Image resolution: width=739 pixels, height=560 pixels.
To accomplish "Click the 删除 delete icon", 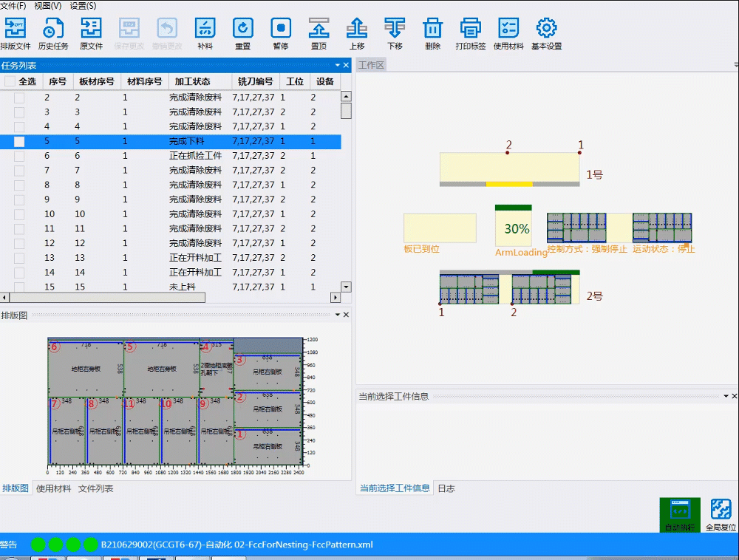I will 432,33.
